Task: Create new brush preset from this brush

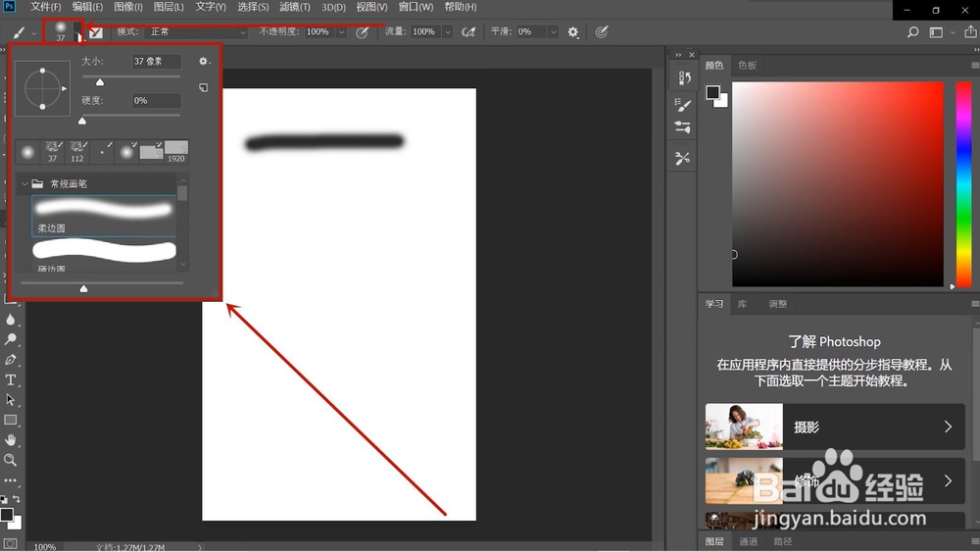Action: click(203, 87)
